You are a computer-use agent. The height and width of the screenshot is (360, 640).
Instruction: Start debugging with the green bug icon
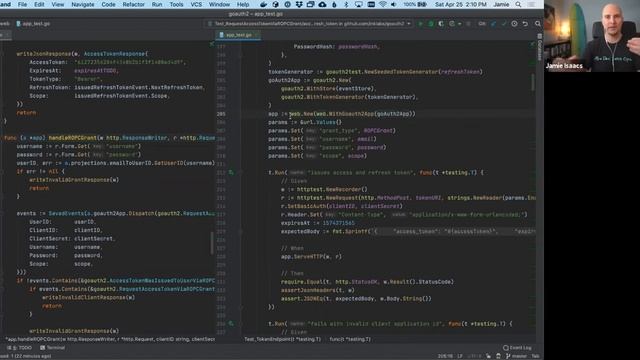pyautogui.click(x=431, y=24)
